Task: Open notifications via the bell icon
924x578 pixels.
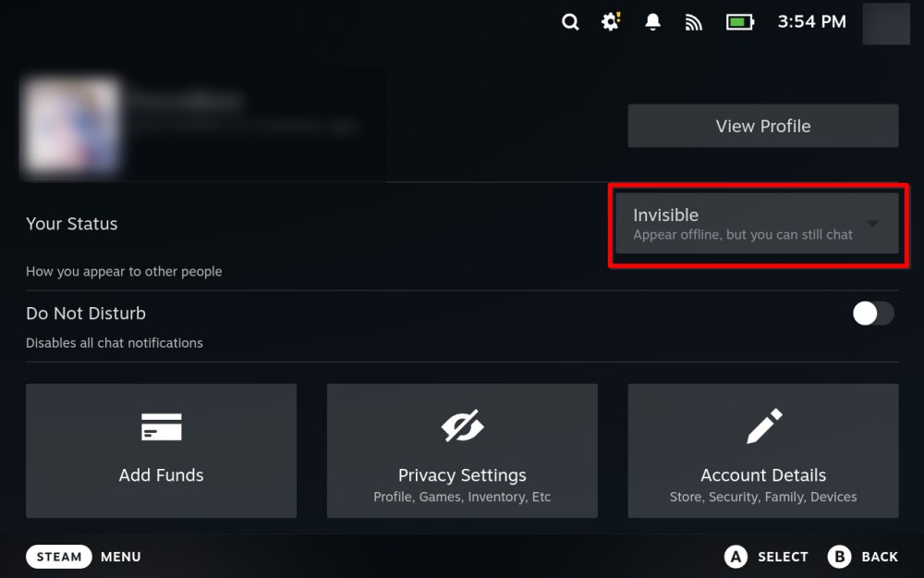Action: (652, 21)
